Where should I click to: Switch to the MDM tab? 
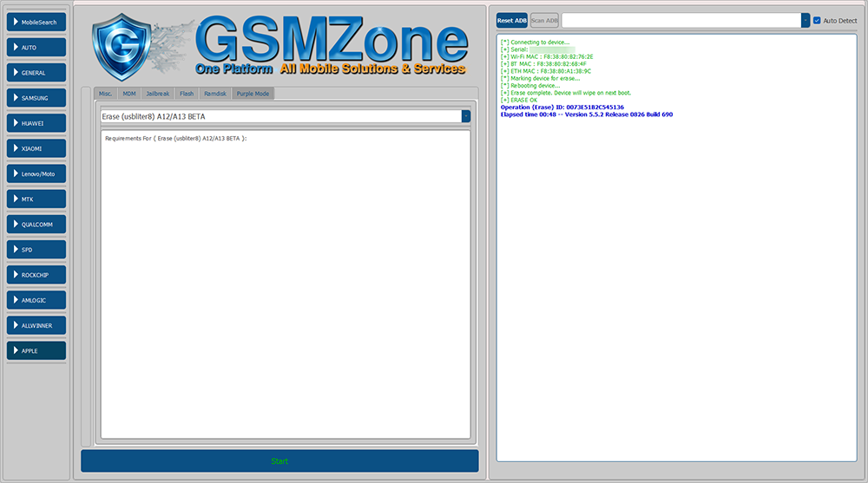point(129,94)
